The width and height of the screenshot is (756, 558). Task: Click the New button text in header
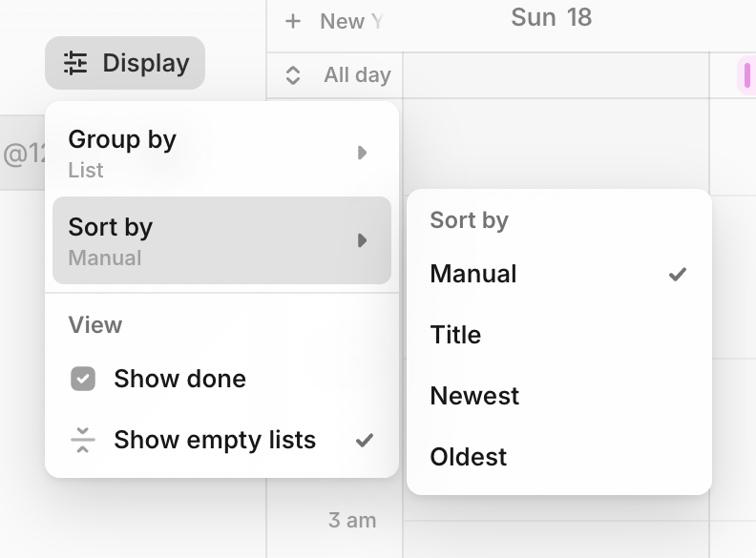pyautogui.click(x=343, y=22)
